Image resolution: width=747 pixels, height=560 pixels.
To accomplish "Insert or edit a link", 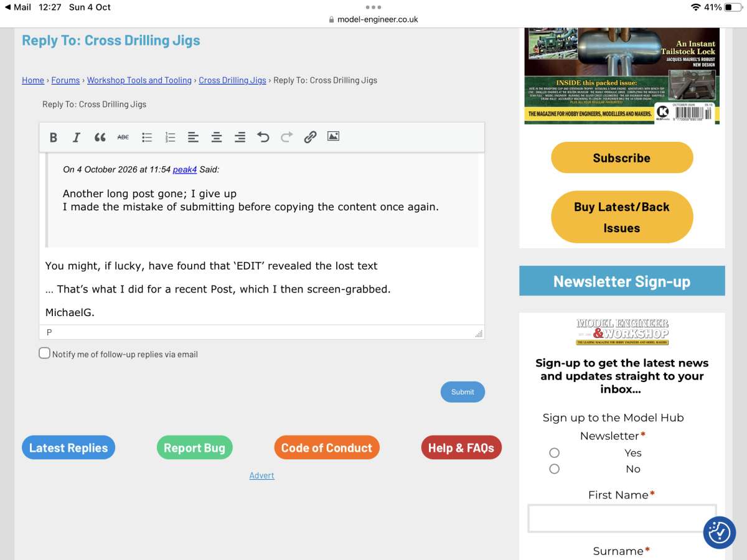I will pos(310,138).
